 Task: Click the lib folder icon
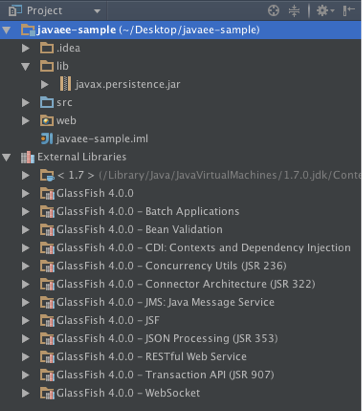click(x=47, y=66)
